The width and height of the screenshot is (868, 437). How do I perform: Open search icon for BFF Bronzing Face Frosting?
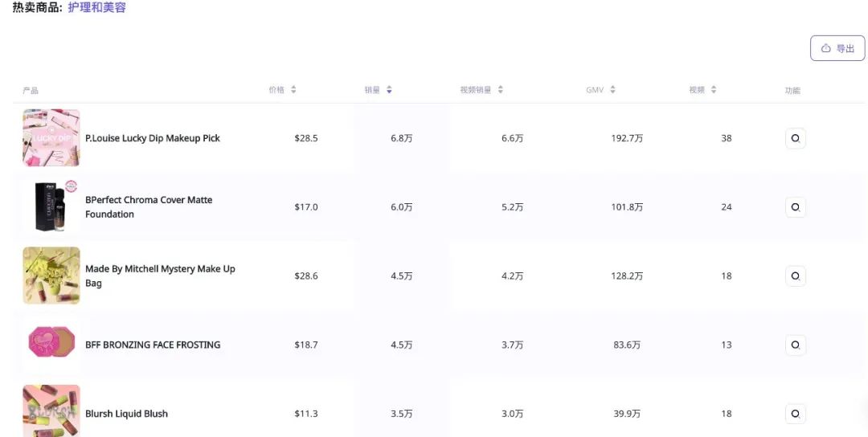point(796,345)
